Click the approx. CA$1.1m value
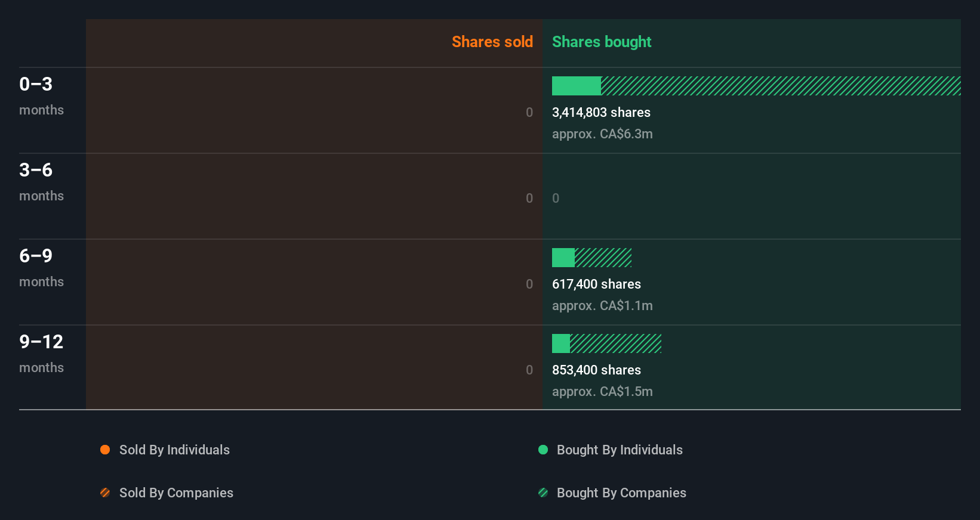This screenshot has height=520, width=980. pos(602,305)
